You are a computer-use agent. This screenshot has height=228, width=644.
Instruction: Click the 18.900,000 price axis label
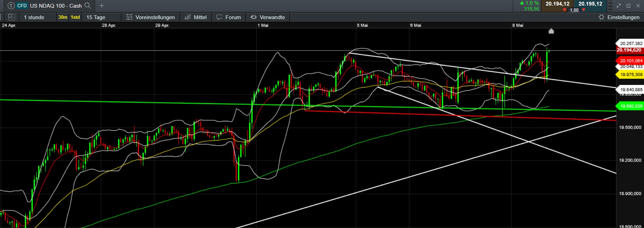coord(630,193)
